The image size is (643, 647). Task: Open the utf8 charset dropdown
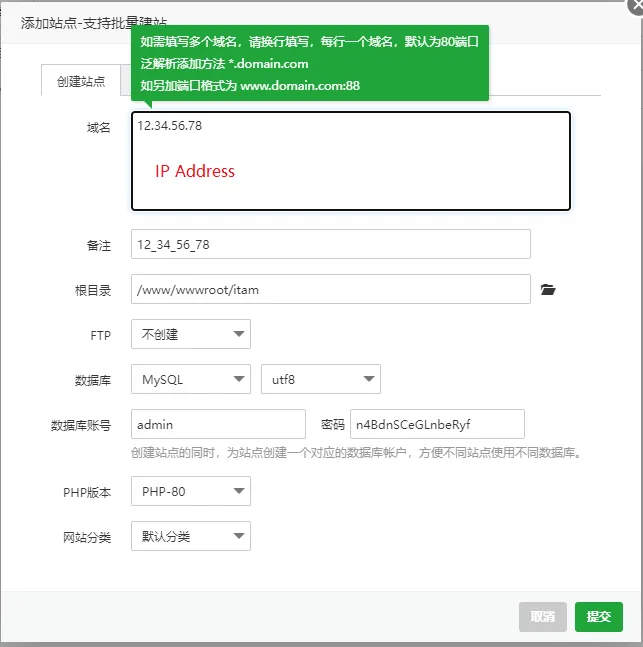321,379
